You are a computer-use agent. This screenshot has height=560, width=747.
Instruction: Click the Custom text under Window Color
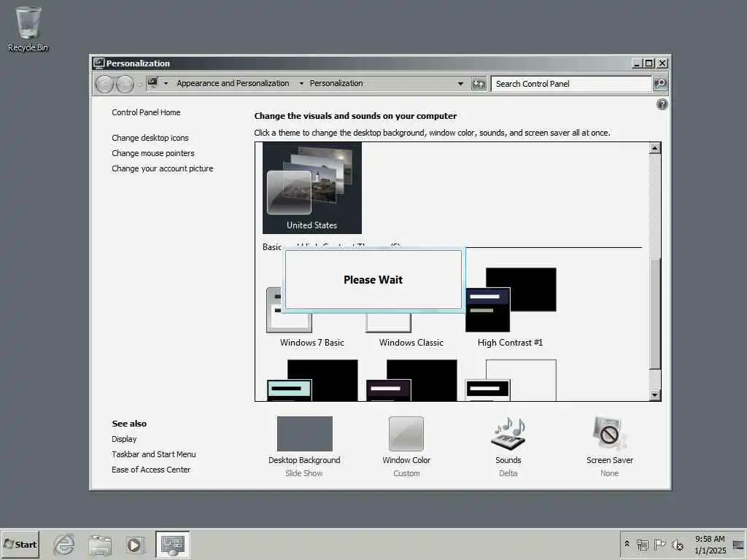pos(406,473)
